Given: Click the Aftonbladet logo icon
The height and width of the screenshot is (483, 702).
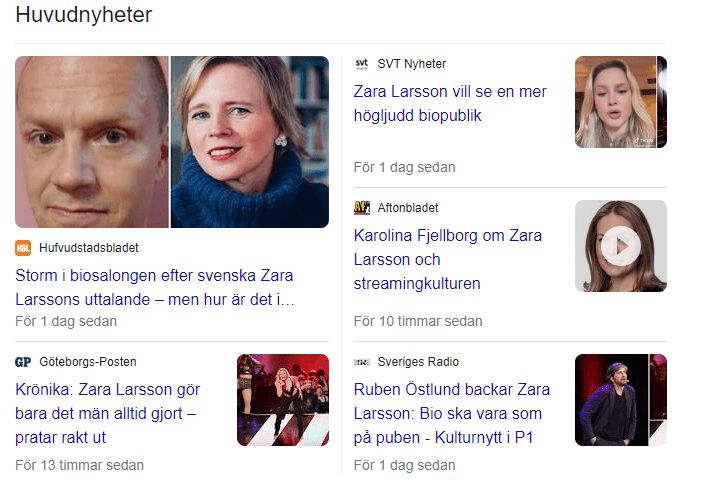Looking at the screenshot, I should tap(362, 208).
